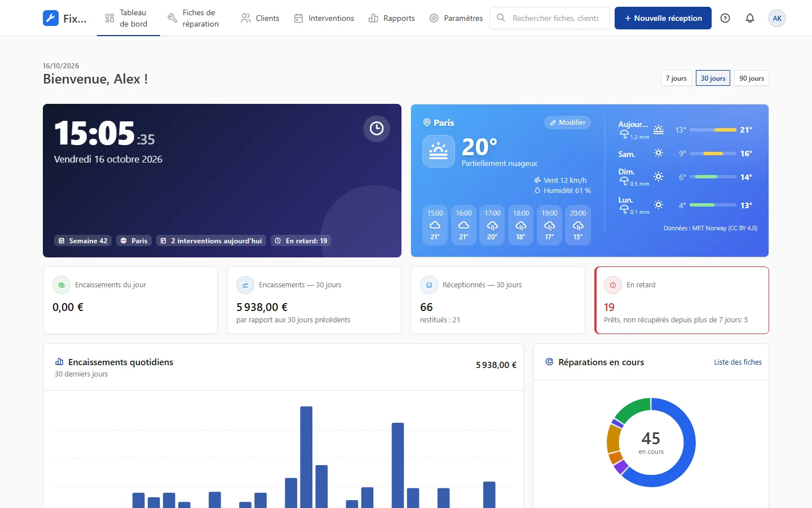Select the 18:00 hourly forecast tile
812x508 pixels.
pos(520,225)
